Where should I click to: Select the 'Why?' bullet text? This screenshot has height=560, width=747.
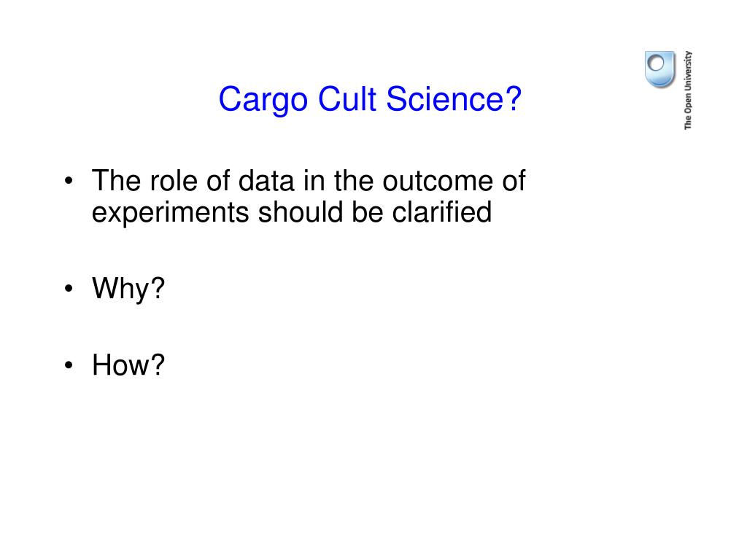click(x=128, y=289)
